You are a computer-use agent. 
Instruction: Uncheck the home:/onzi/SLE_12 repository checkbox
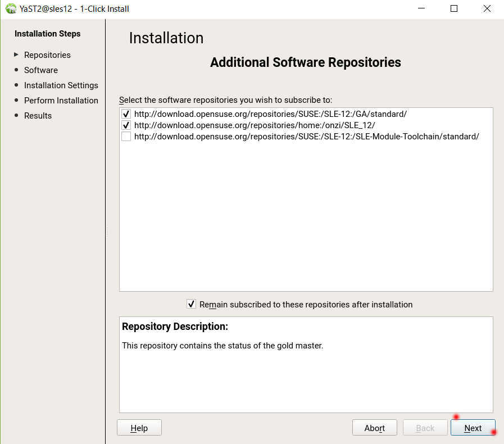pos(126,125)
